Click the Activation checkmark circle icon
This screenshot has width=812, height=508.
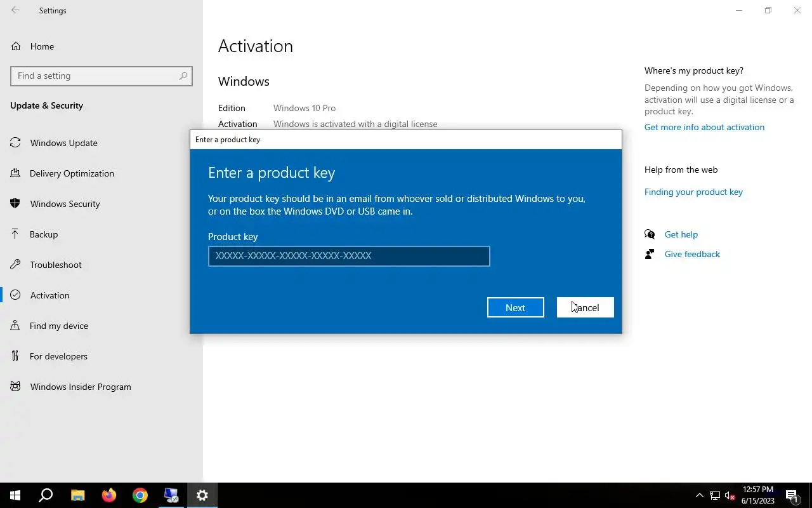tap(15, 295)
